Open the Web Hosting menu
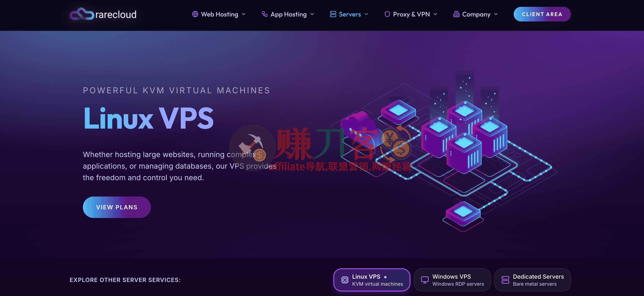This screenshot has width=644, height=296. 219,14
